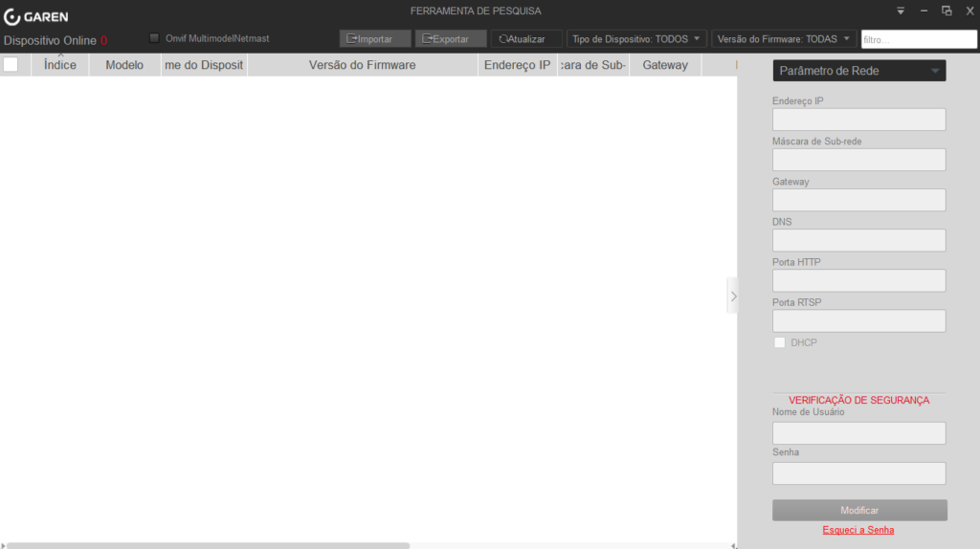980x549 pixels.
Task: Click the Gateway column header
Action: pos(665,65)
